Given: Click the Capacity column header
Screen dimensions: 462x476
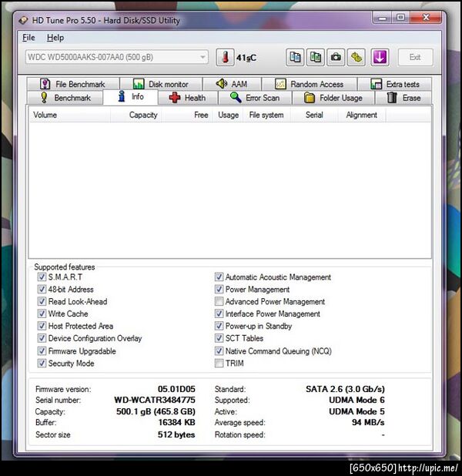Looking at the screenshot, I should pyautogui.click(x=136, y=115).
